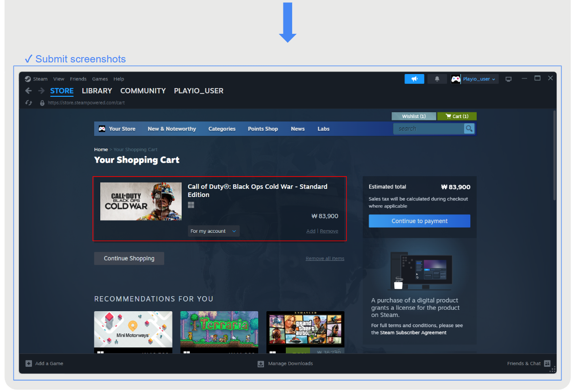Click Continue to payment
Viewport: 575px width, 392px height.
pyautogui.click(x=420, y=221)
